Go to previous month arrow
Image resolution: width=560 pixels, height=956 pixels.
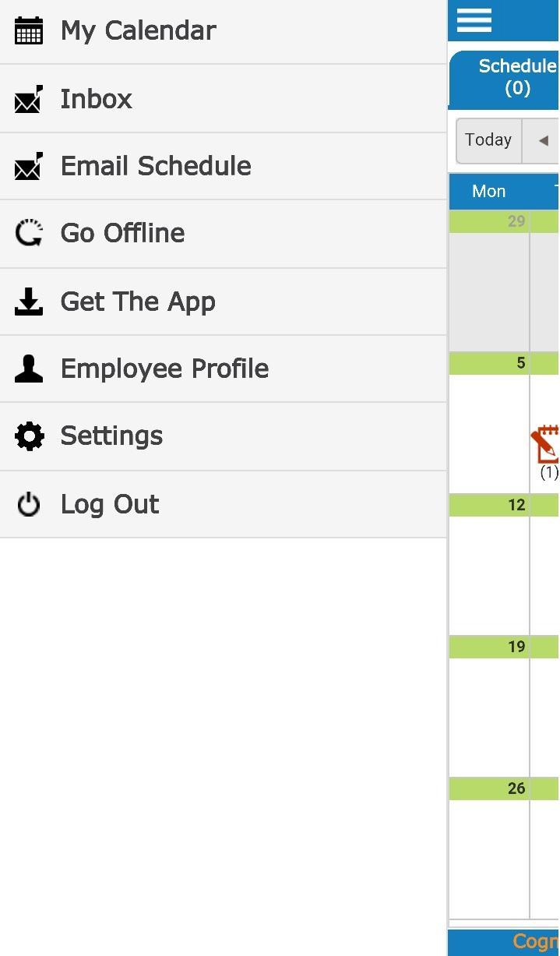click(x=543, y=141)
